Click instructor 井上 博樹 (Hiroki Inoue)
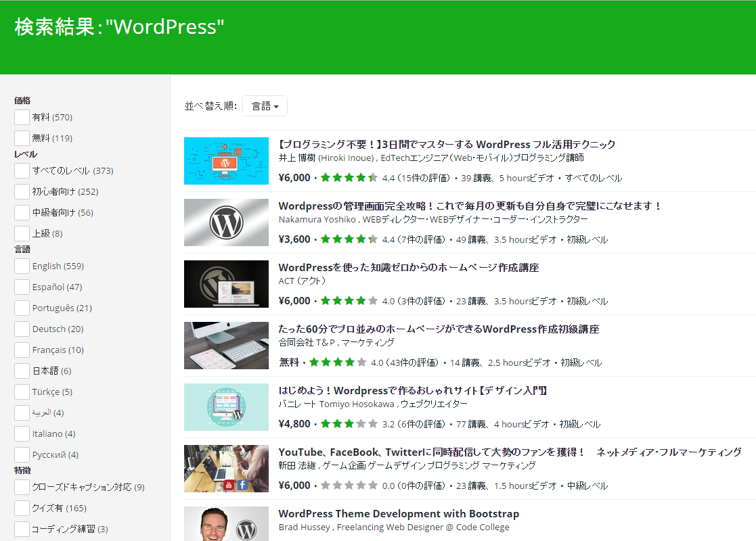The width and height of the screenshot is (756, 541). [x=326, y=158]
